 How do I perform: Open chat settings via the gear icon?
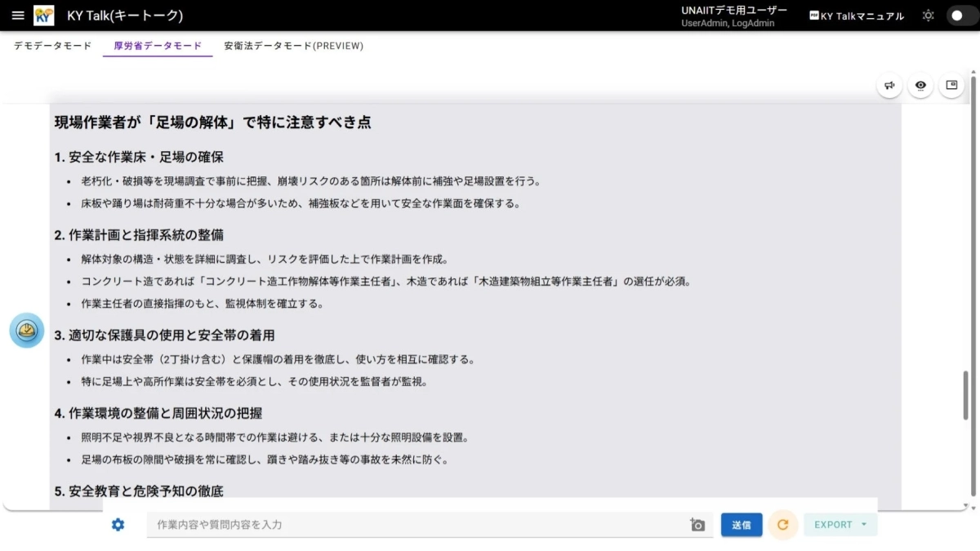coord(117,525)
